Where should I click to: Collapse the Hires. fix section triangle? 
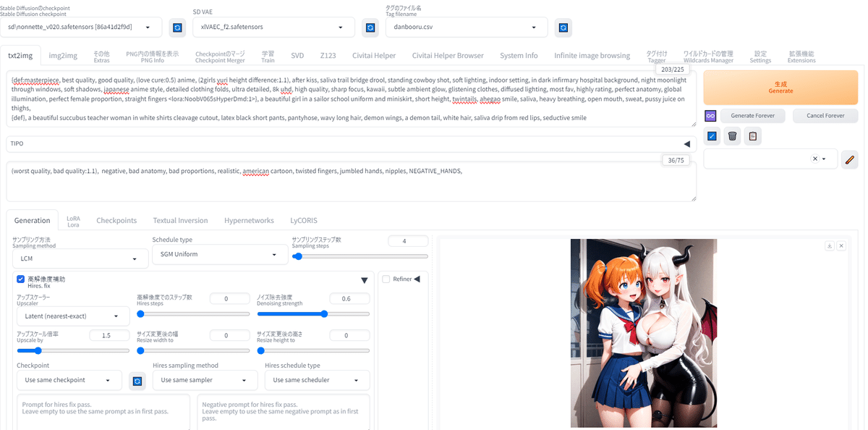tap(365, 280)
